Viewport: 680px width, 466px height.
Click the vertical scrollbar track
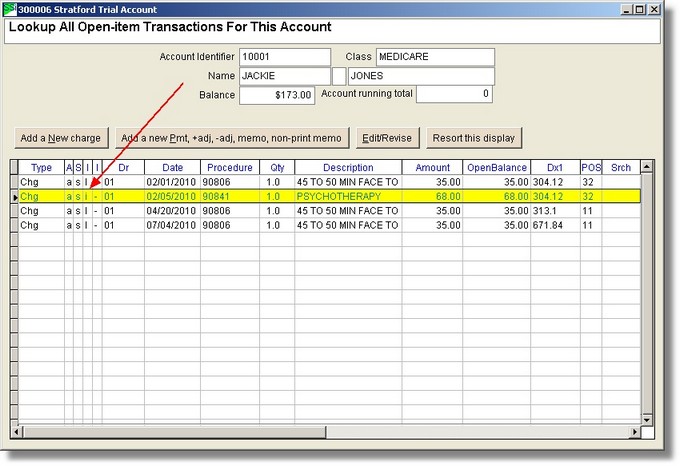[x=647, y=293]
